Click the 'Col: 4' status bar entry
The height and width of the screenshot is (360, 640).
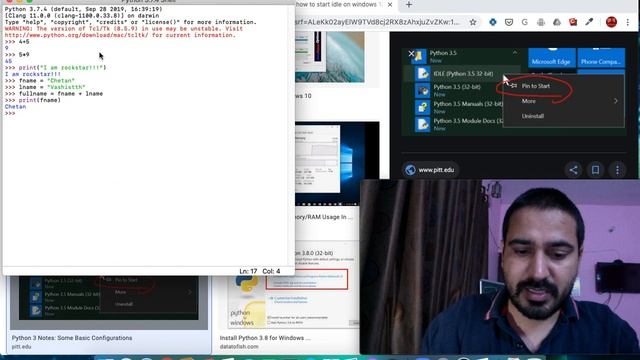[x=271, y=271]
